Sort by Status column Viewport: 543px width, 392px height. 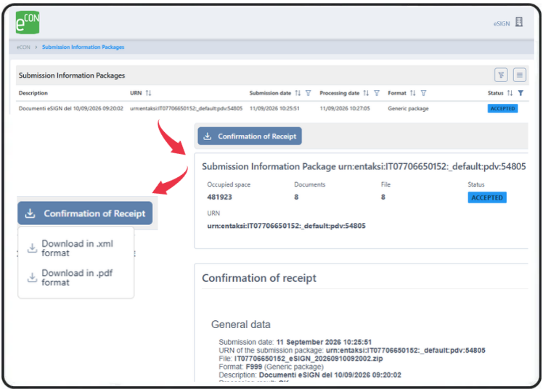click(510, 93)
